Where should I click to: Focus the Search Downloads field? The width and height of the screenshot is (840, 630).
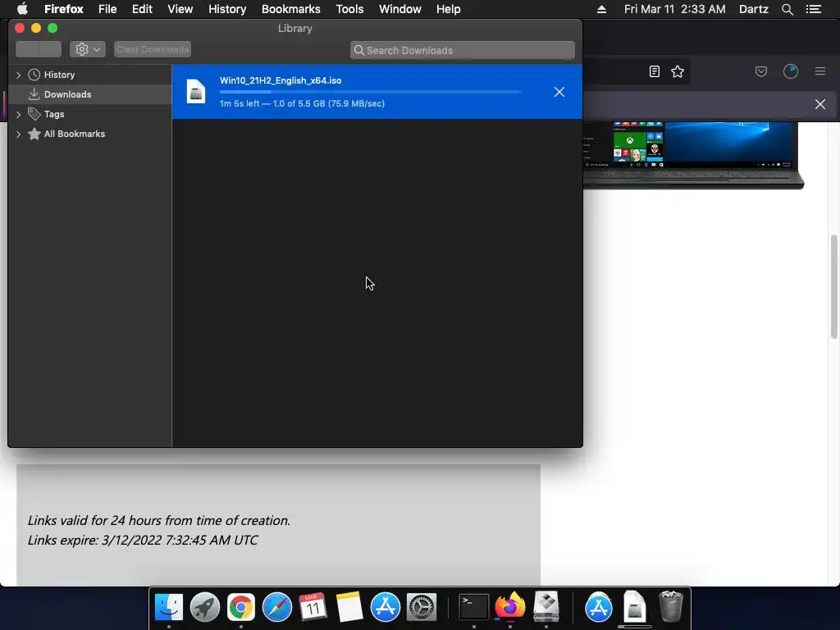pyautogui.click(x=463, y=50)
